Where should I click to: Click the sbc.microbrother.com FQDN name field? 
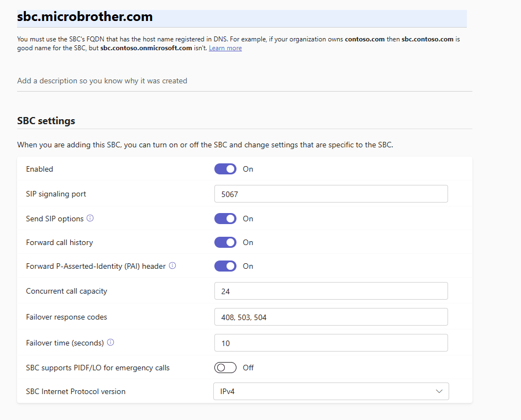pyautogui.click(x=241, y=18)
